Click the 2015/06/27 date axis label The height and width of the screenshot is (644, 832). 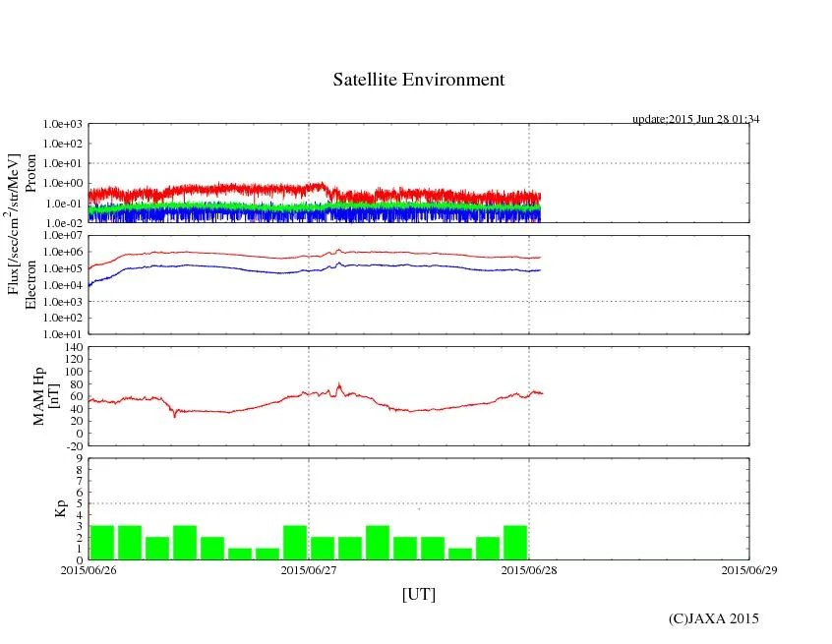pyautogui.click(x=309, y=569)
